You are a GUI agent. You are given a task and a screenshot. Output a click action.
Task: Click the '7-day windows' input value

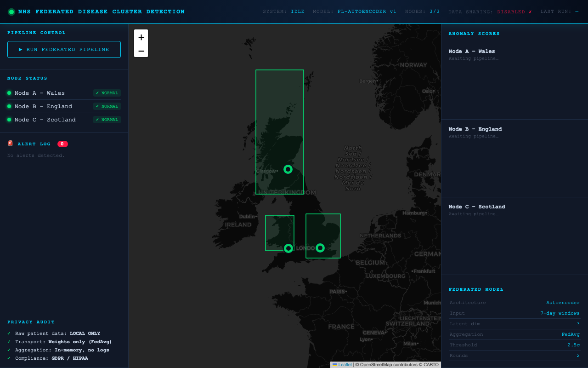click(560, 313)
